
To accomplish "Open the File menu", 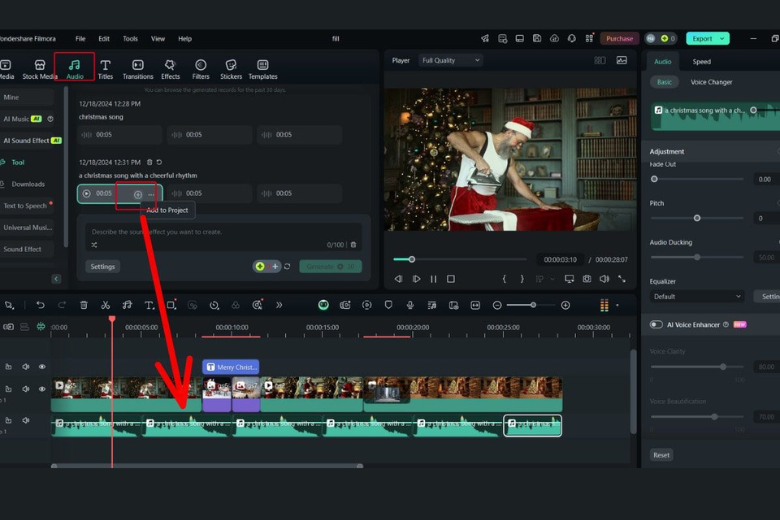I will (80, 38).
